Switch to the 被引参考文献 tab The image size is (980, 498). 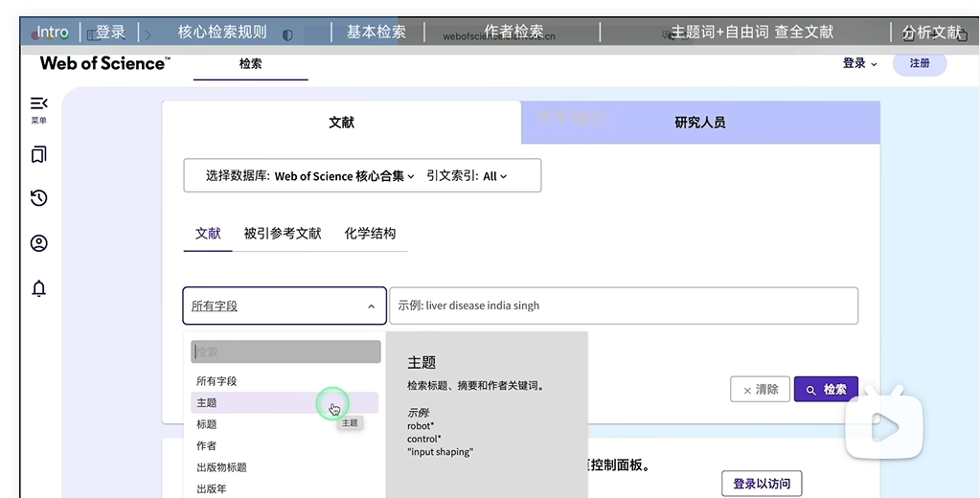point(283,234)
